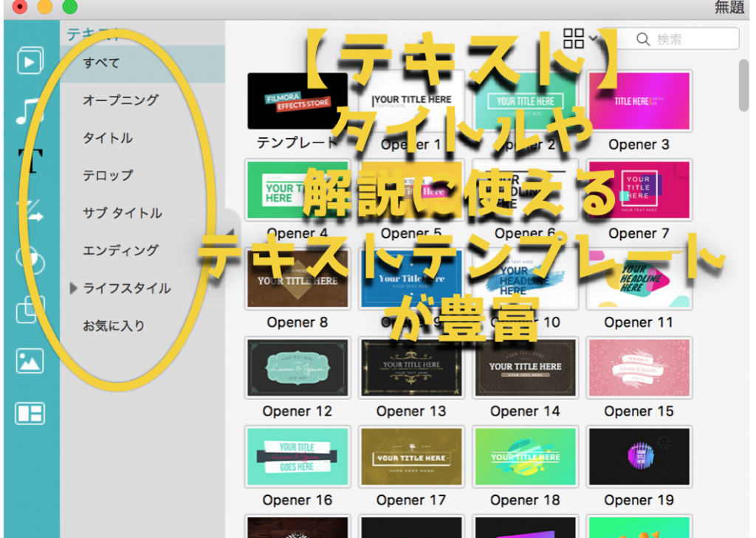Viewport: 756px width, 538px height.
Task: Open the Music note audio tab
Action: [x=30, y=111]
